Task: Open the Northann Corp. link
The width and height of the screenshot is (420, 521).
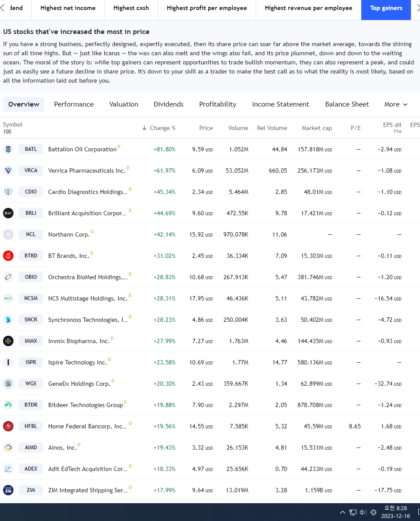Action: click(69, 234)
